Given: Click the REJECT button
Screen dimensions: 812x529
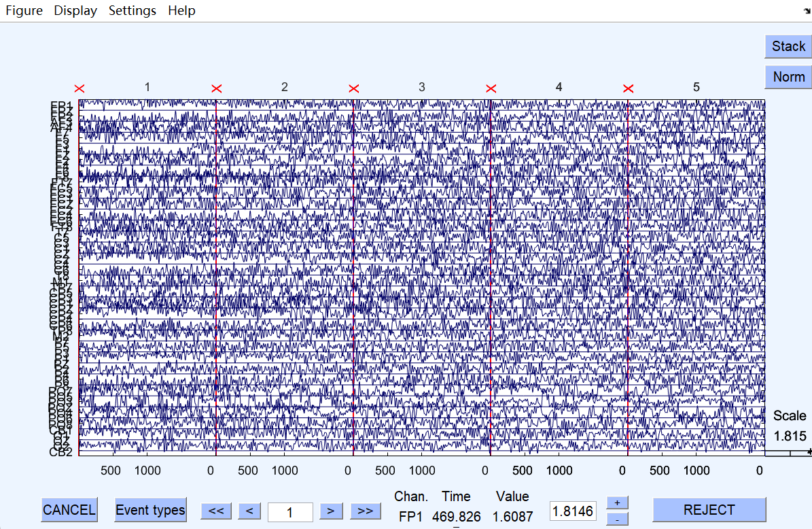Looking at the screenshot, I should 709,510.
